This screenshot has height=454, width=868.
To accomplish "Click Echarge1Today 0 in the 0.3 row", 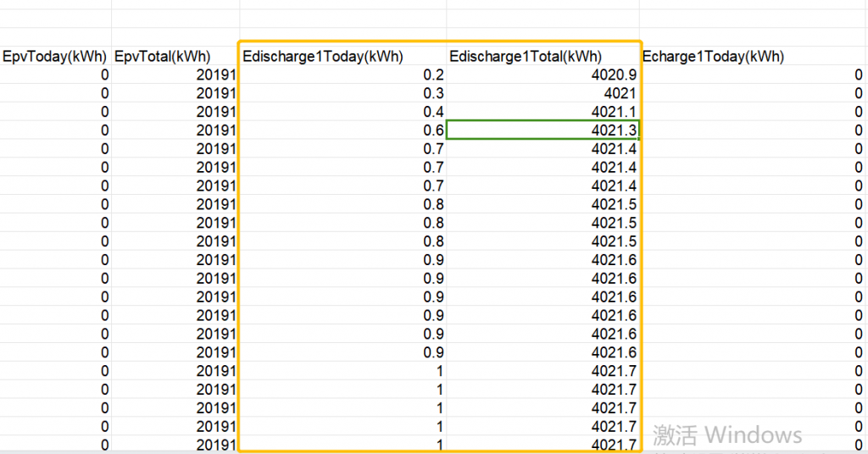I will (x=754, y=93).
